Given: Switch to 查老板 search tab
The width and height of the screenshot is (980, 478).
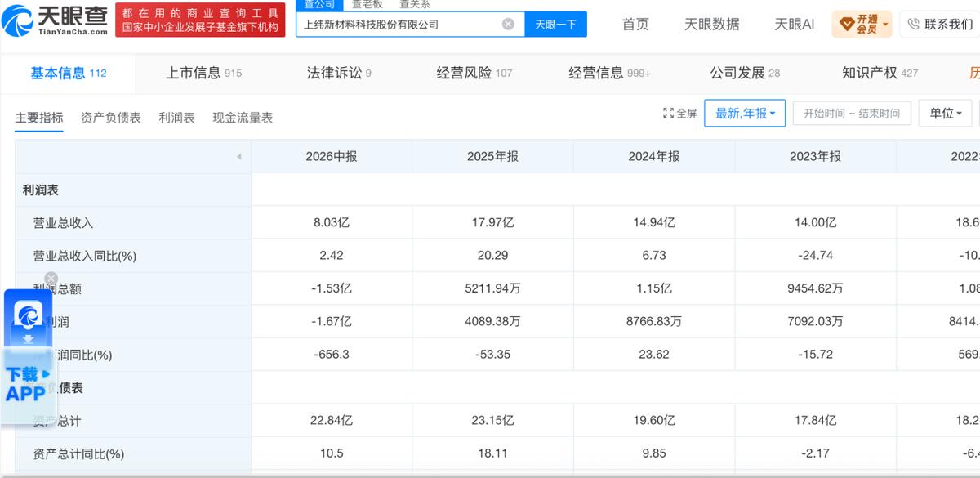Looking at the screenshot, I should [x=367, y=4].
